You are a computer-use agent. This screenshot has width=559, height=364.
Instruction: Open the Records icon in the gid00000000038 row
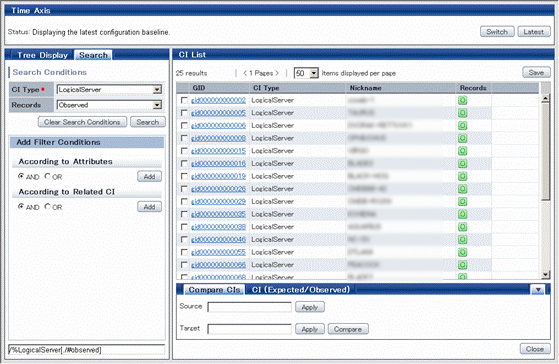pos(462,227)
